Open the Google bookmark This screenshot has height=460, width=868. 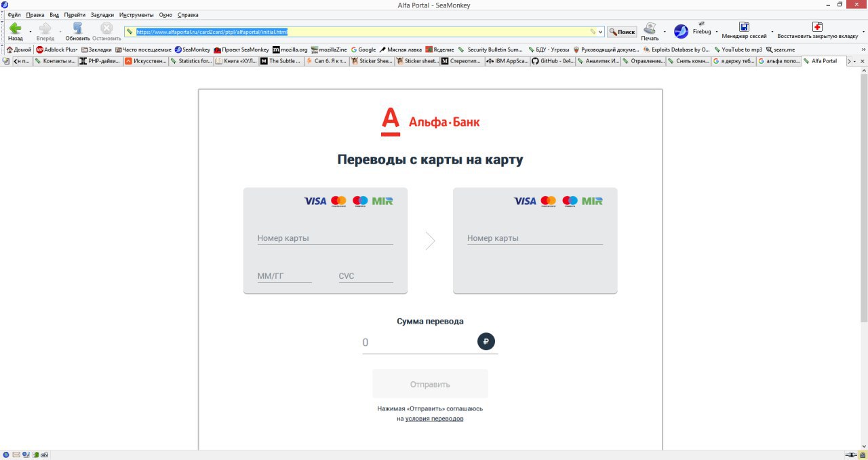click(363, 50)
